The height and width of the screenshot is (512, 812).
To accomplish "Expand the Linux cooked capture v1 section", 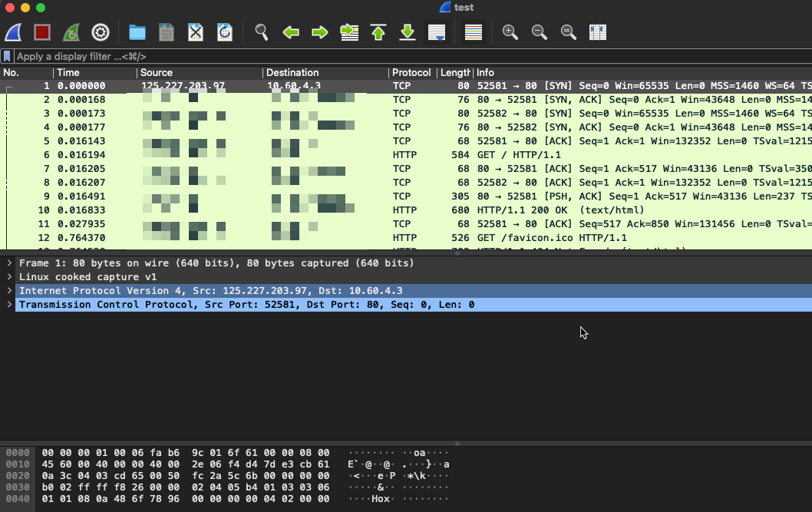I will coord(9,277).
